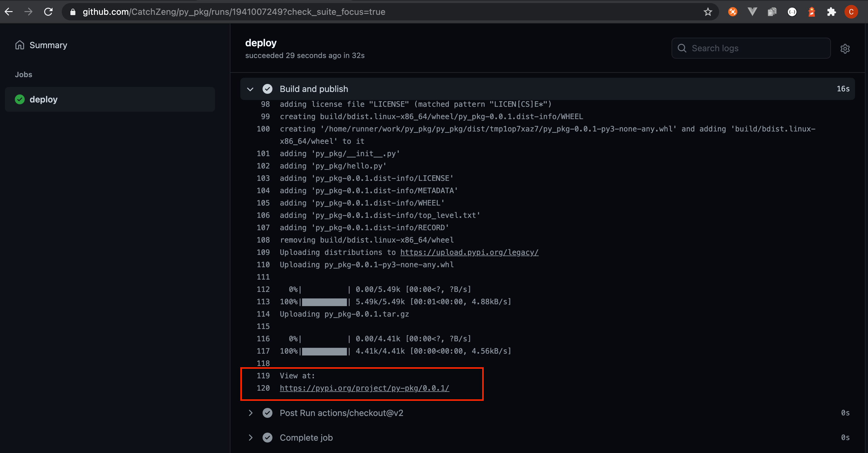Open the upload.pypi.org/legacy link
The image size is (868, 453).
click(x=469, y=252)
